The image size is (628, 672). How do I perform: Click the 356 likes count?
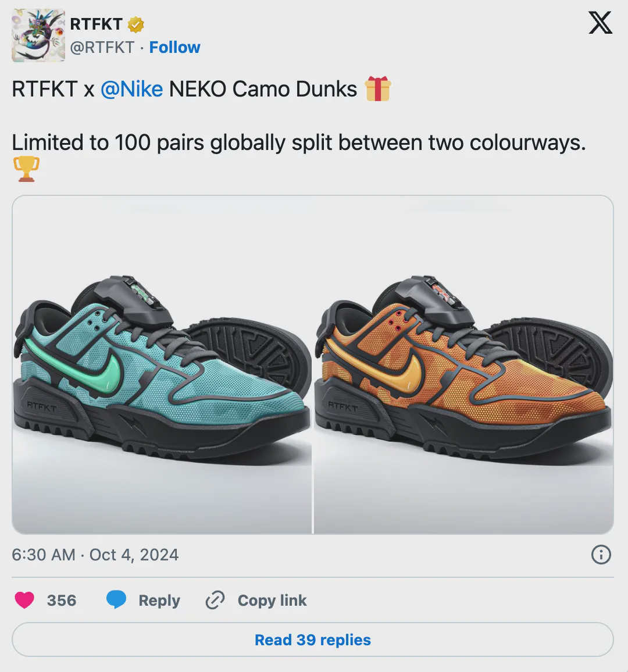coord(62,600)
